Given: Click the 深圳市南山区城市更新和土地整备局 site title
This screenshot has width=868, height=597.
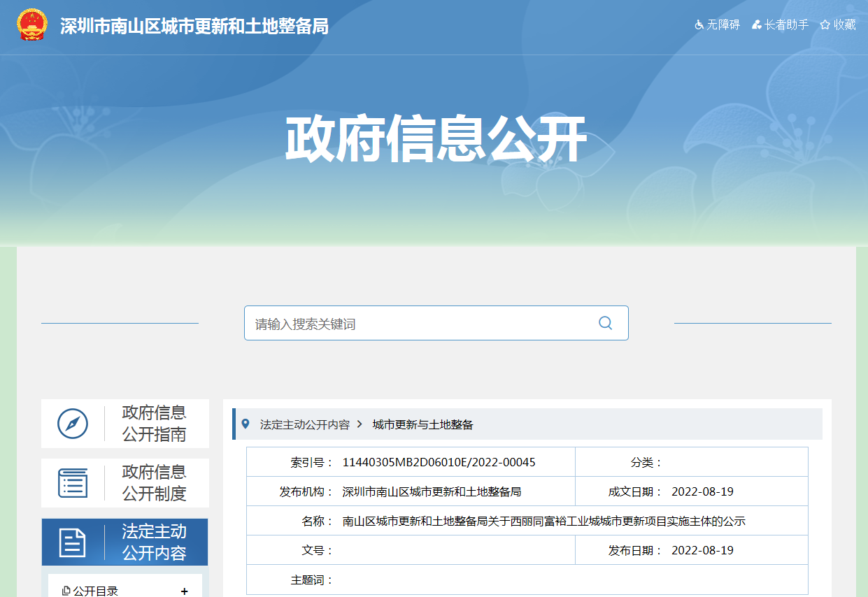Looking at the screenshot, I should (194, 27).
